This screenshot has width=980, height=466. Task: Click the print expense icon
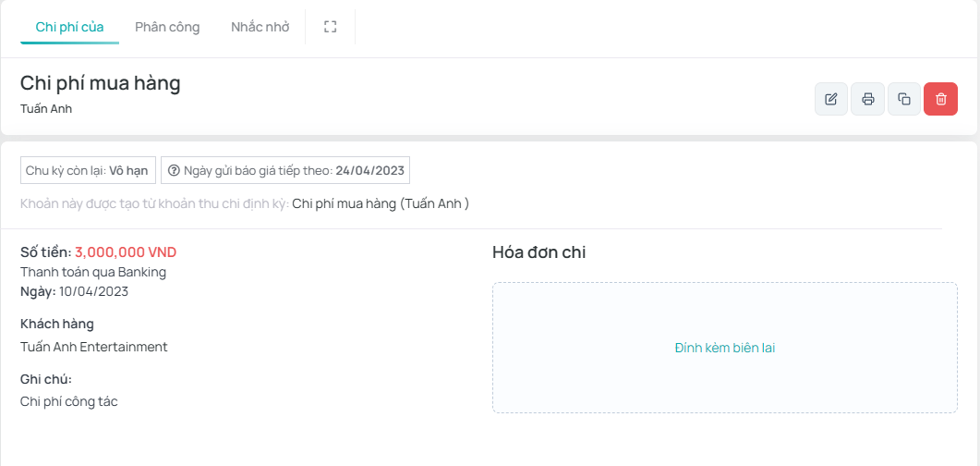(867, 99)
